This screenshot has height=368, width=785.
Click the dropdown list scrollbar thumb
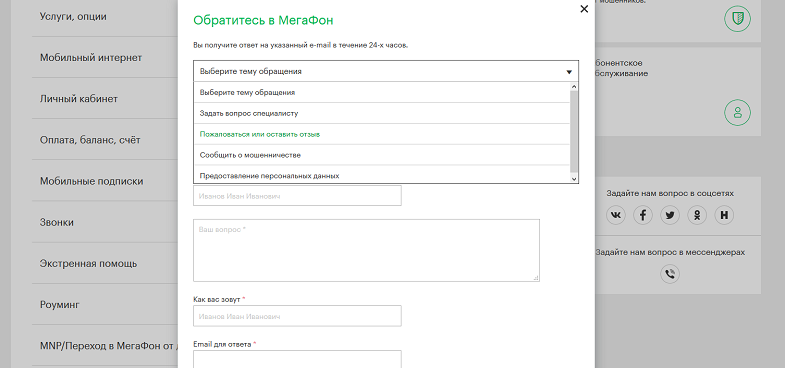click(x=574, y=132)
